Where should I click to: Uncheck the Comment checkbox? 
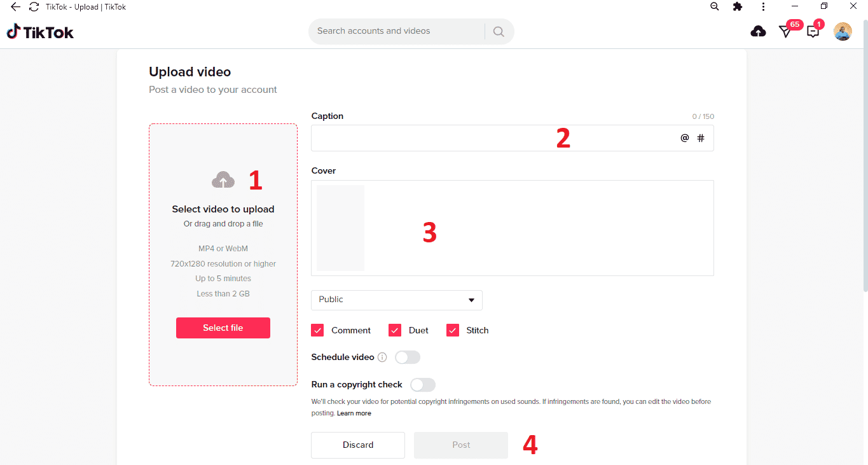(317, 330)
